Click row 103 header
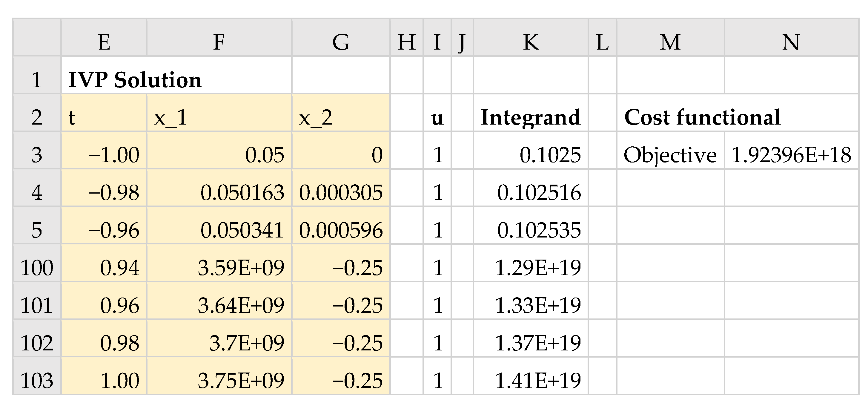Screen dimensions: 868x403 click(x=37, y=380)
